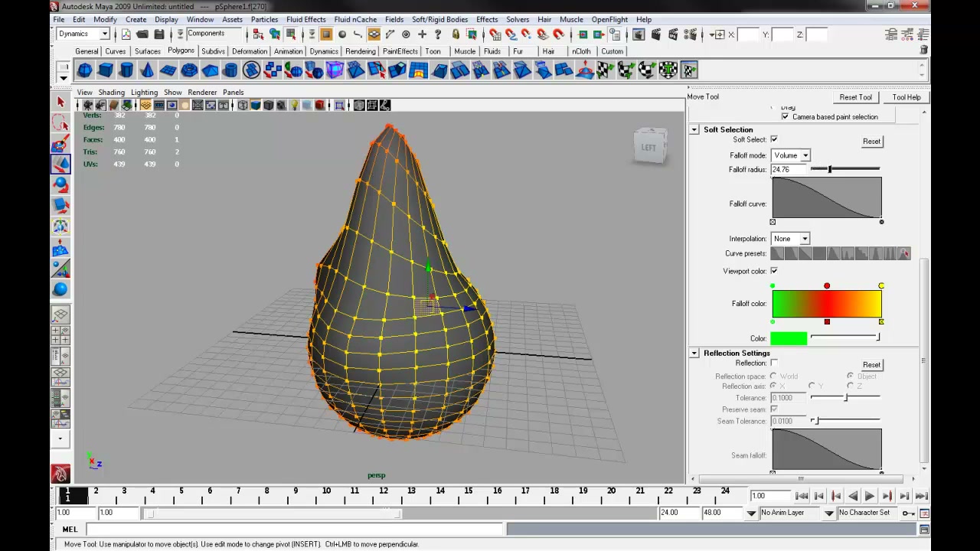Select the Scale tool in toolbox
The image size is (980, 551).
tap(60, 206)
